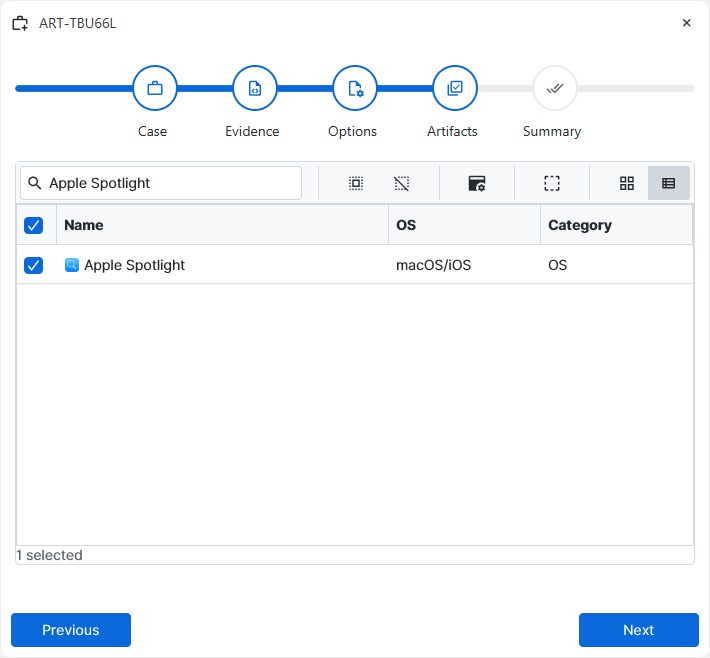This screenshot has width=710, height=658.
Task: Open the artifact settings icon
Action: (477, 183)
